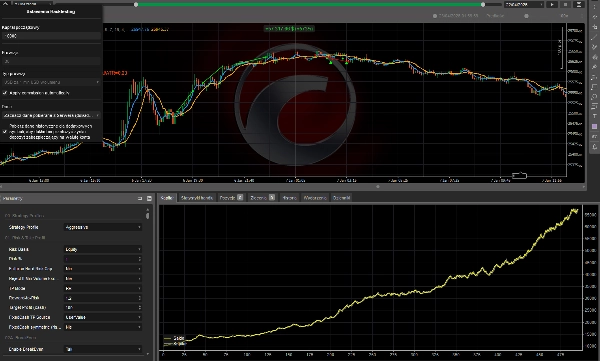600x361 pixels.
Task: Click the bottom icon of right drawing toolbar
Action: click(594, 146)
